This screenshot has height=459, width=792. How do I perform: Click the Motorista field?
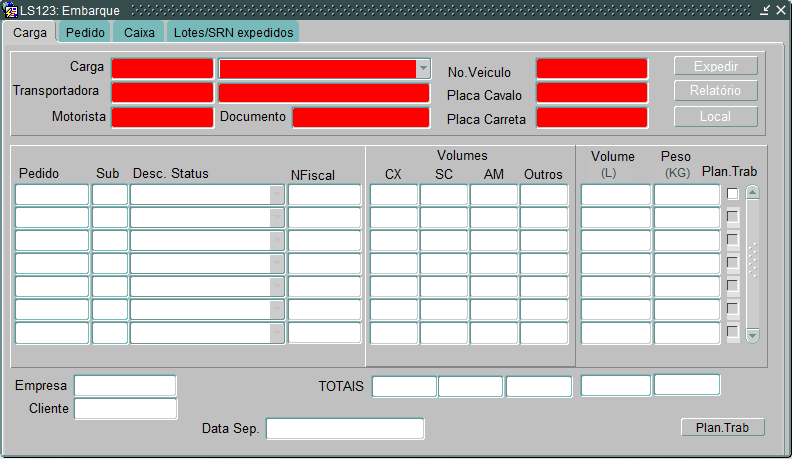click(x=163, y=118)
